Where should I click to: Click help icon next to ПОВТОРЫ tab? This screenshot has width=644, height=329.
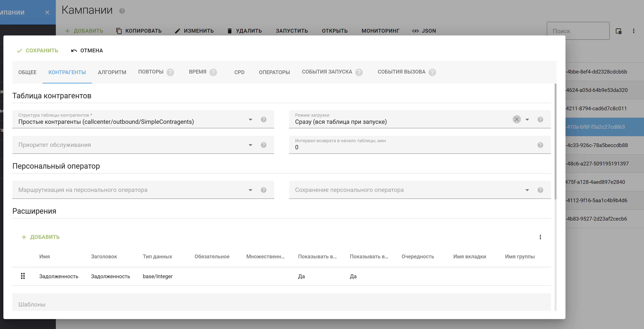click(x=170, y=72)
